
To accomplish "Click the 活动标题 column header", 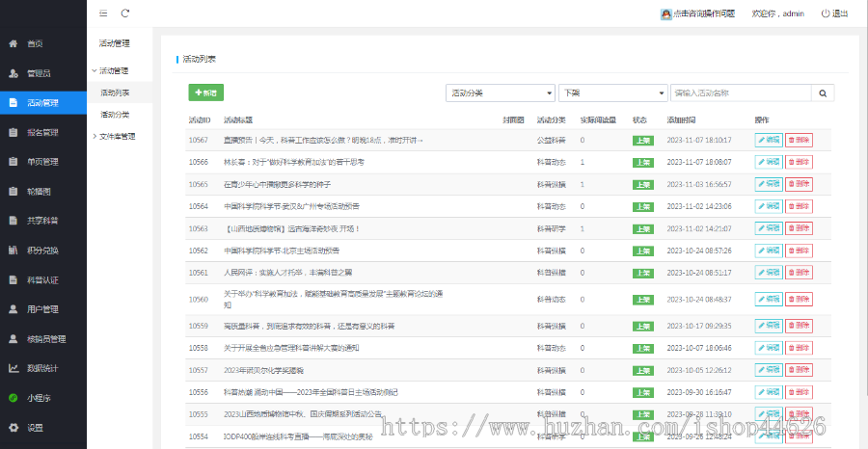I will click(238, 119).
